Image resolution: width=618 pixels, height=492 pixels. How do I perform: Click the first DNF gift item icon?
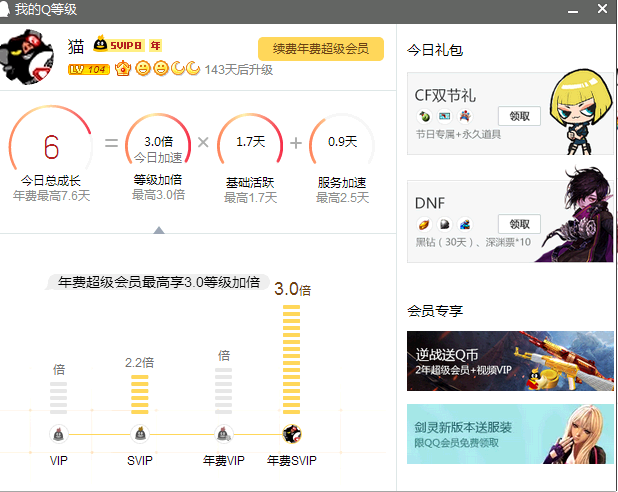424,225
